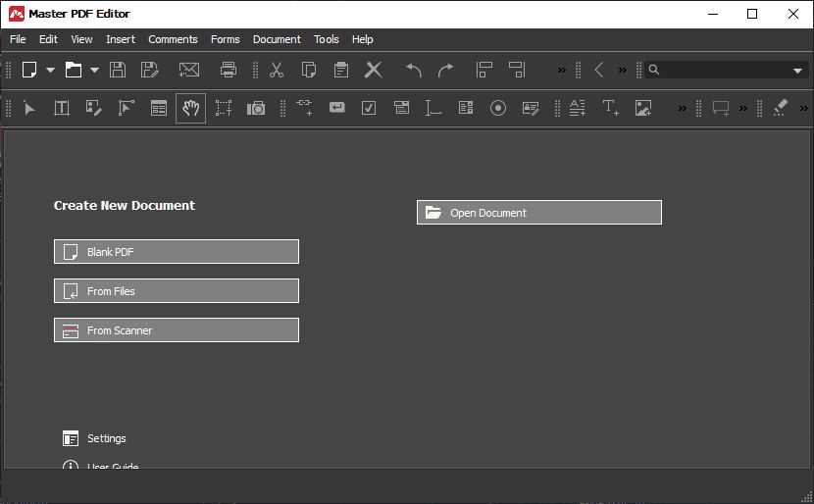This screenshot has width=814, height=504.
Task: Click the Highlight marker tool icon
Action: (x=781, y=108)
